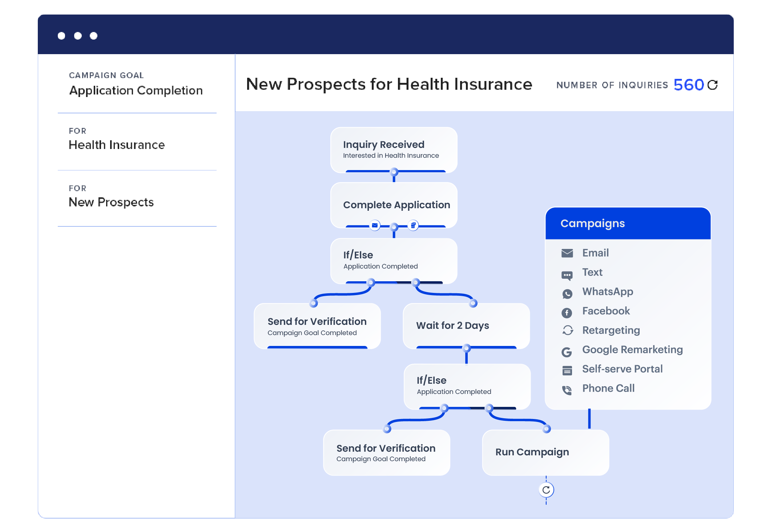Viewport: 773px width, 532px height.
Task: Select the Retargeting arrows icon
Action: point(568,330)
